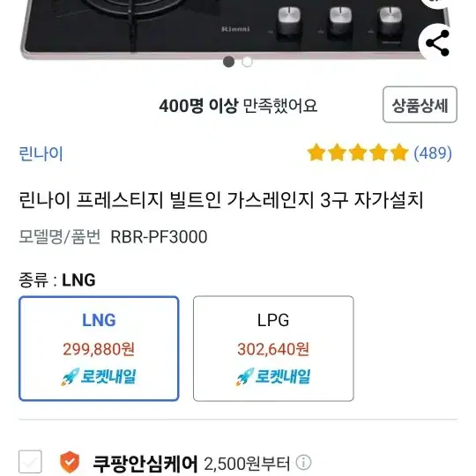Click the info icon beside 2,500원부터
The image size is (476, 476).
click(x=303, y=463)
